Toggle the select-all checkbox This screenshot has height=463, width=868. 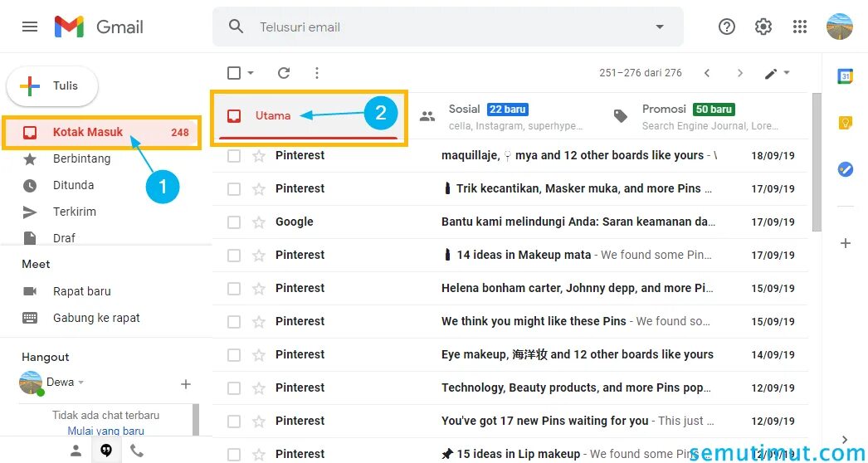pos(234,72)
